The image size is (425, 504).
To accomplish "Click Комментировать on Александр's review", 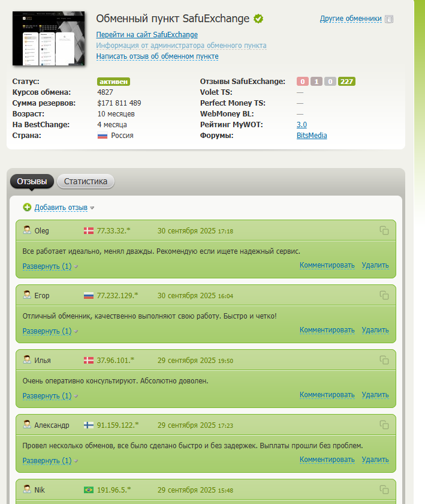I will [327, 460].
